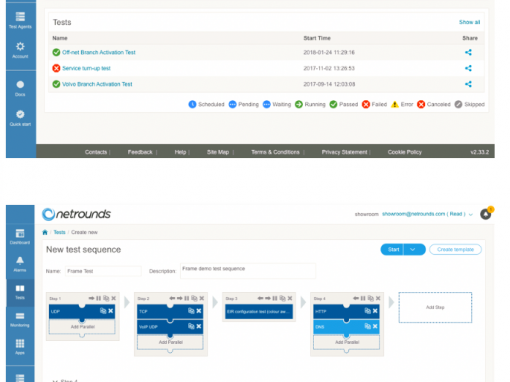Open the Apps grid in sidebar

20,347
